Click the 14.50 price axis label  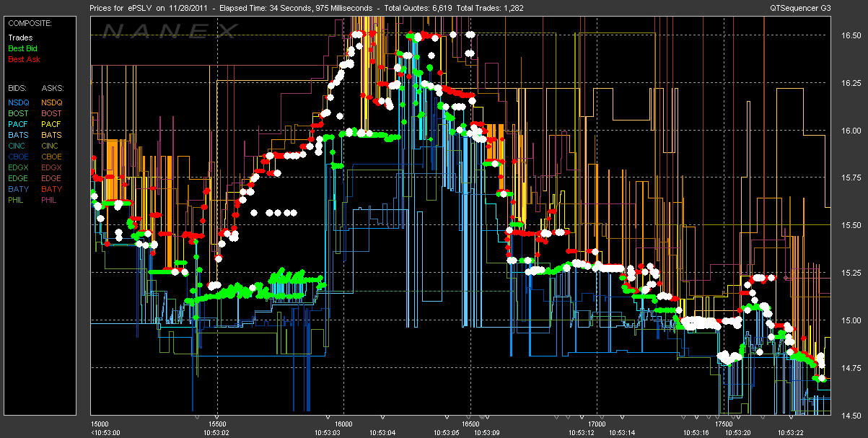coord(851,415)
